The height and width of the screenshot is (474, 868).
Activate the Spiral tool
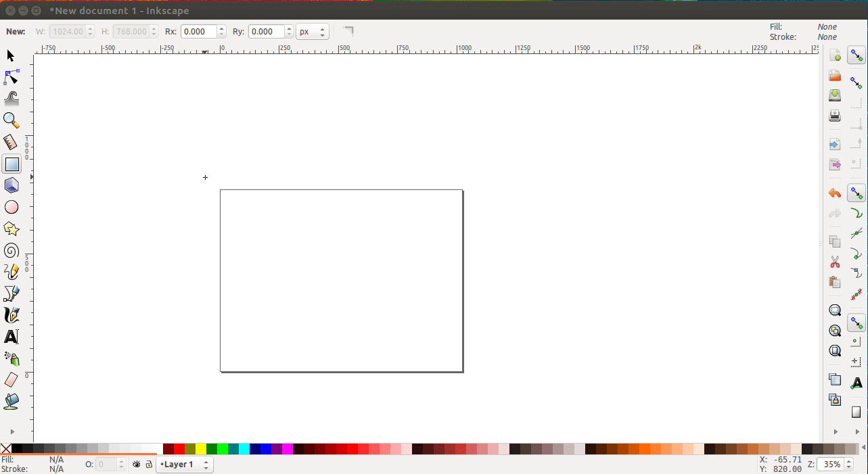tap(11, 250)
